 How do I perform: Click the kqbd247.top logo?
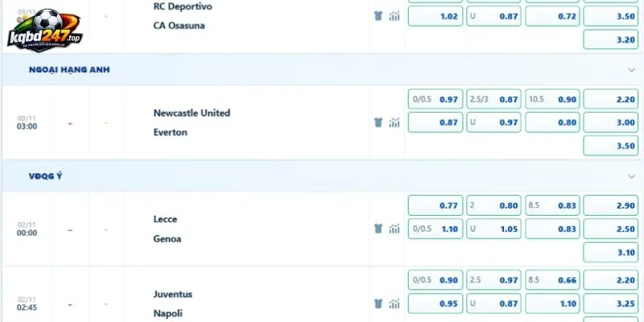44,30
